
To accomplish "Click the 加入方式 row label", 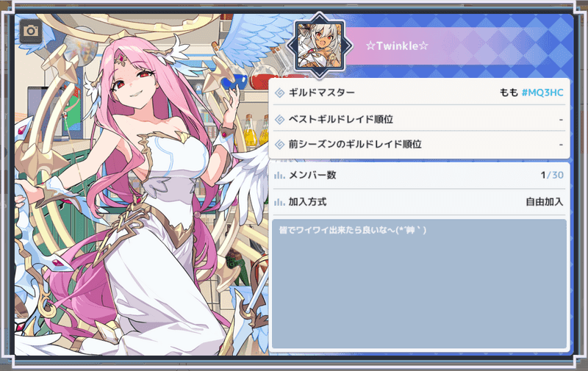I will [307, 202].
